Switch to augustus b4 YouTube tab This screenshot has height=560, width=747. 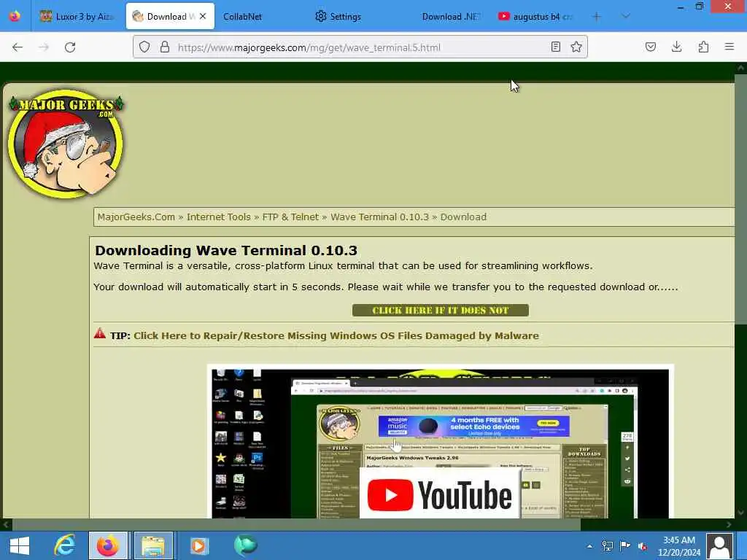click(x=536, y=17)
